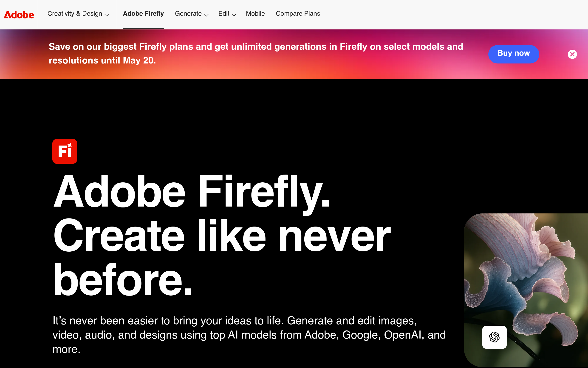Click the red Firefly Fi app icon
Screen dimensions: 588x368
click(65, 151)
